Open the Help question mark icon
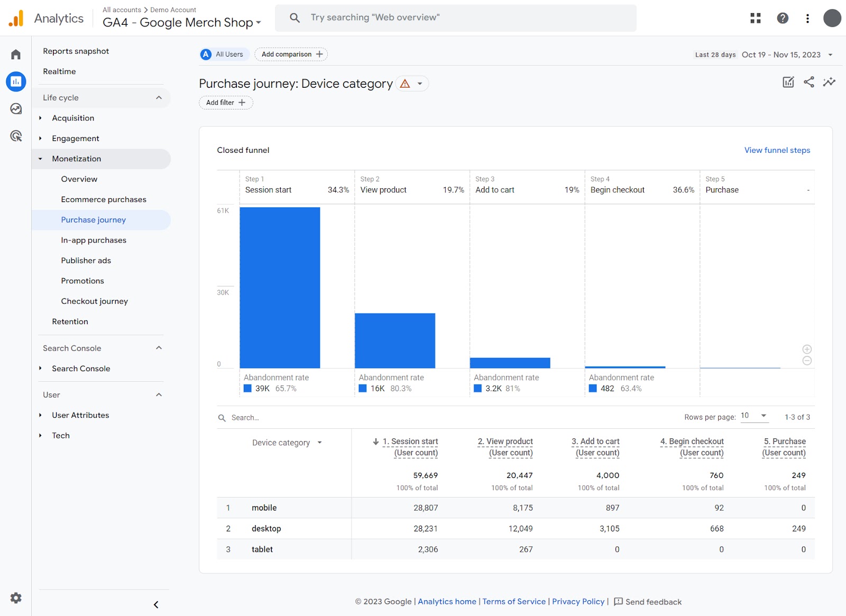The image size is (846, 616). [782, 17]
